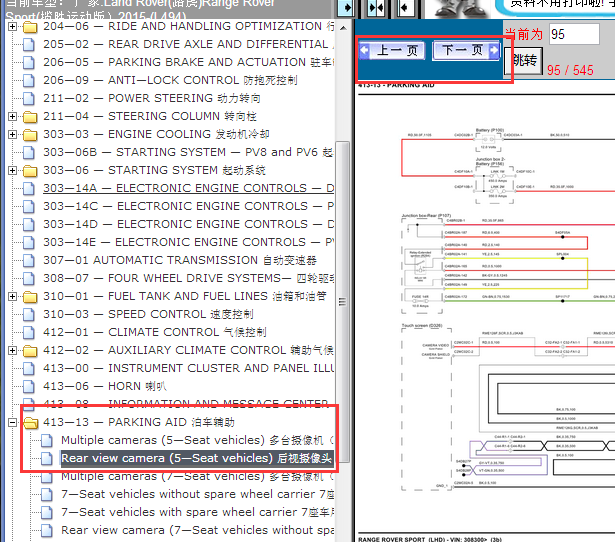Select 413-06 Horn entry

(x=105, y=387)
